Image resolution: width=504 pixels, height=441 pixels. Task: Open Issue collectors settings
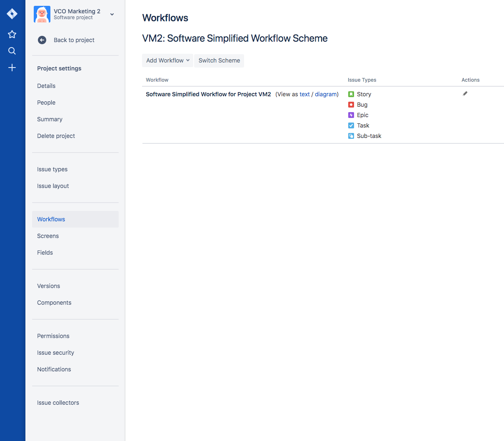[x=58, y=403]
